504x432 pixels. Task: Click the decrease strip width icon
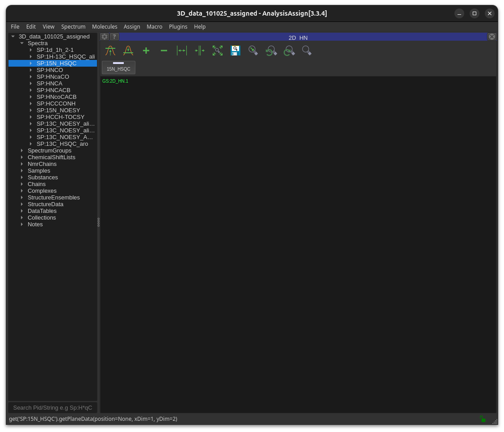point(200,51)
